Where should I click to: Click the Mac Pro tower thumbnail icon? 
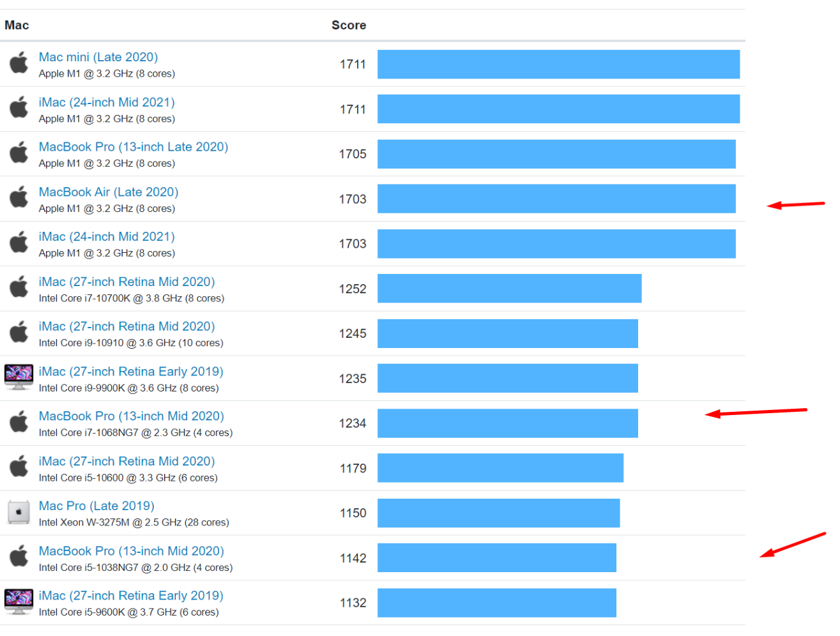[19, 512]
